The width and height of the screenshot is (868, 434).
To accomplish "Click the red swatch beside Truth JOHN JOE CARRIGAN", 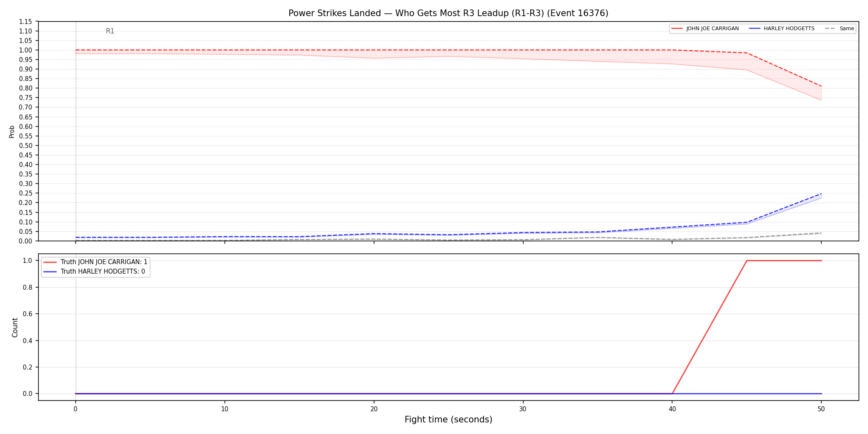I will coord(50,262).
